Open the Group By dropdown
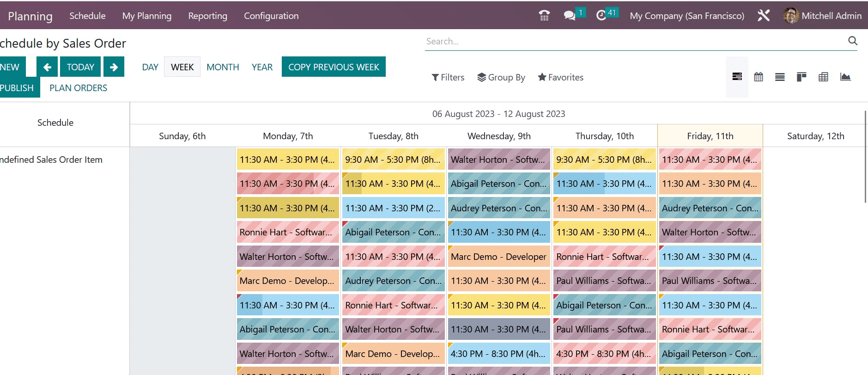 point(501,77)
